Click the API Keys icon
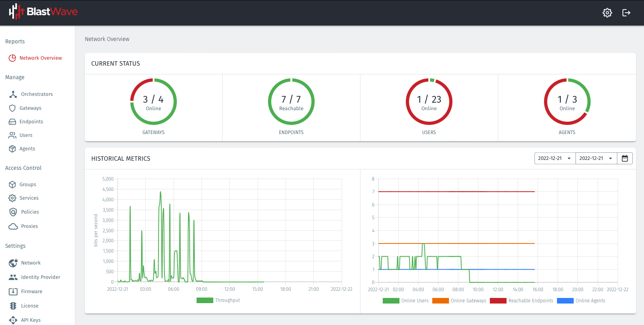This screenshot has height=325, width=644. (13, 320)
